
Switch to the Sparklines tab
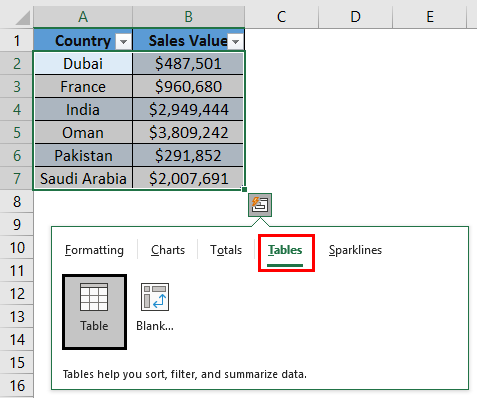[x=355, y=250]
